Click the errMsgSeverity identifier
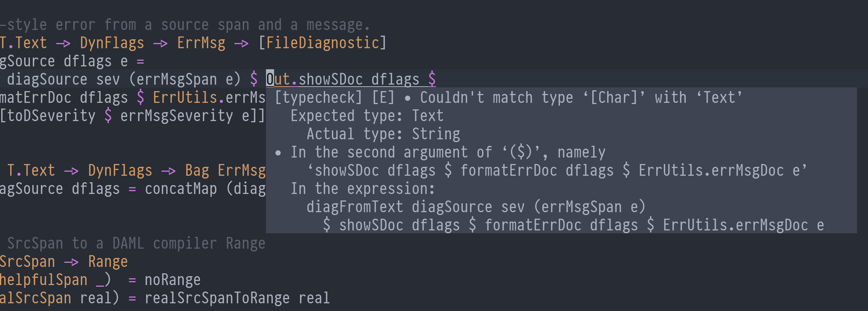868x311 pixels. [177, 116]
